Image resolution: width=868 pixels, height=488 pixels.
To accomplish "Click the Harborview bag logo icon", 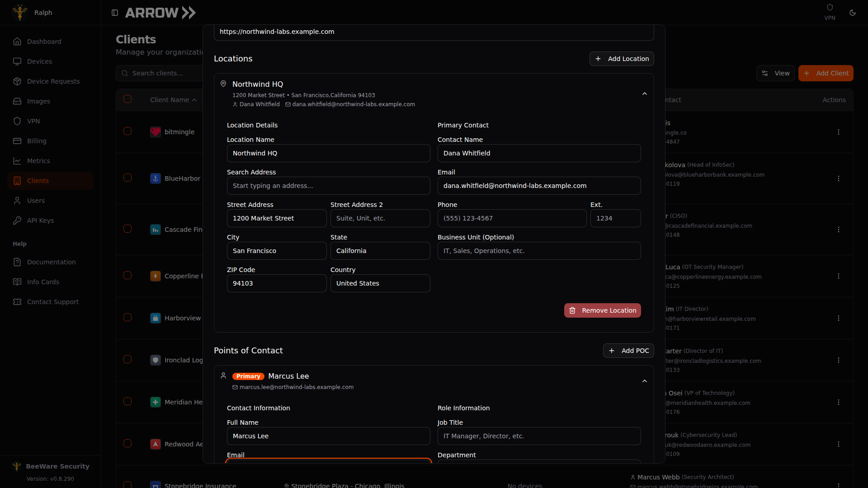I will click(x=156, y=318).
